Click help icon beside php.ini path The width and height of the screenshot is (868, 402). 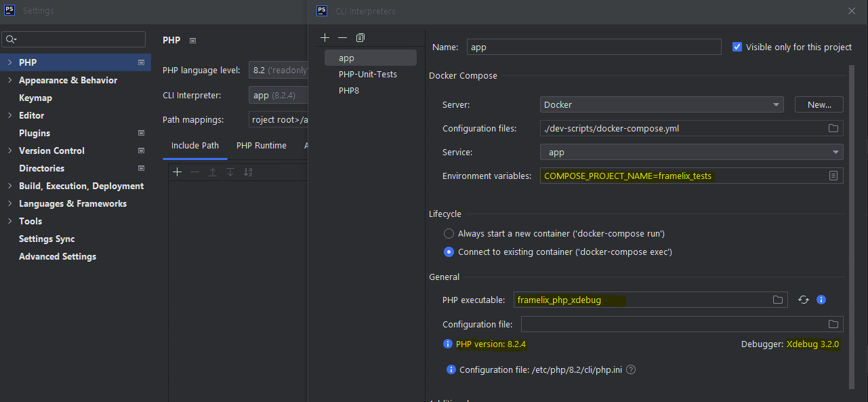point(632,369)
